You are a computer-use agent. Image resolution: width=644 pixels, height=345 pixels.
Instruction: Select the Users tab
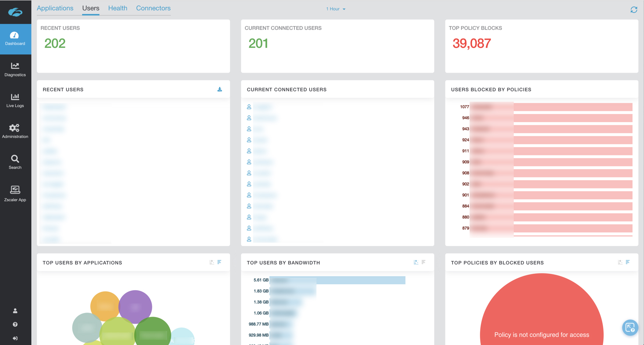(91, 8)
